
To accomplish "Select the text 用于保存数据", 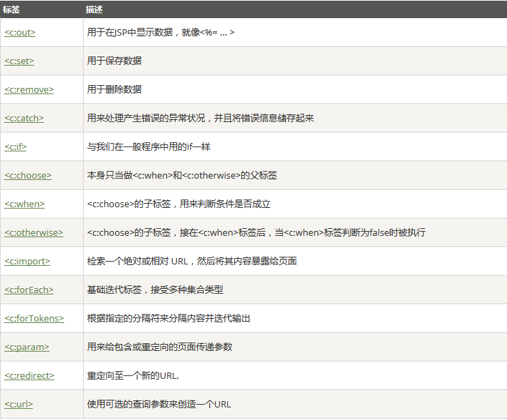I will pyautogui.click(x=114, y=61).
